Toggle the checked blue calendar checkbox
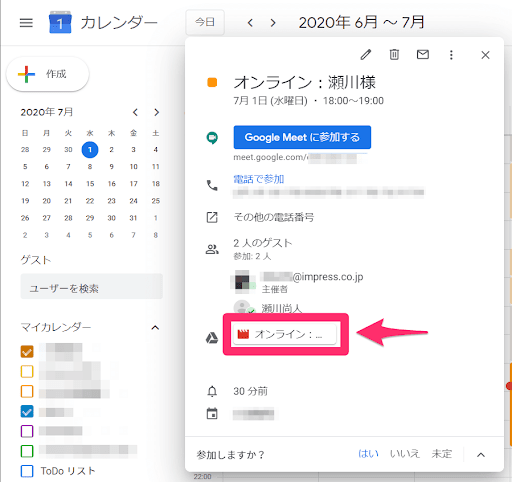Image resolution: width=512 pixels, height=482 pixels. pyautogui.click(x=27, y=412)
